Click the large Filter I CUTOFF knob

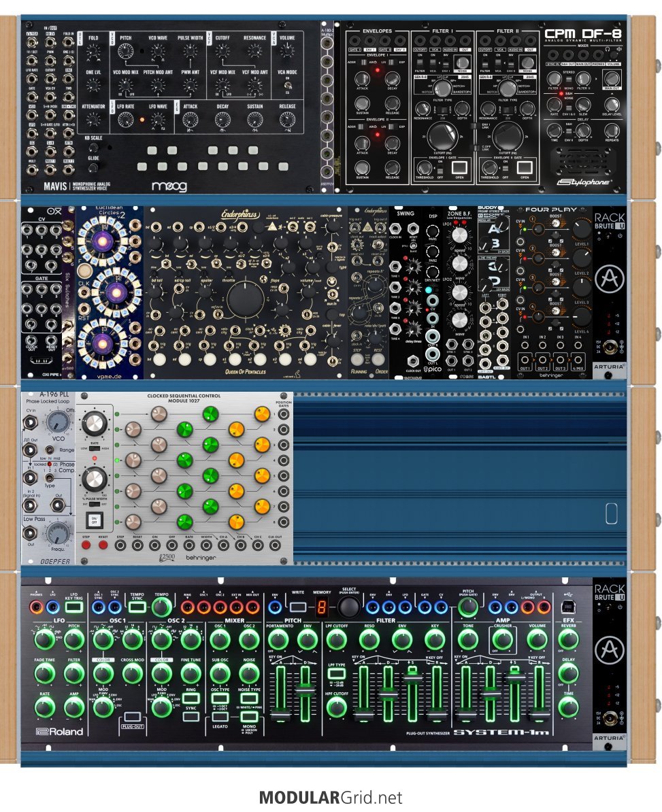pos(442,136)
